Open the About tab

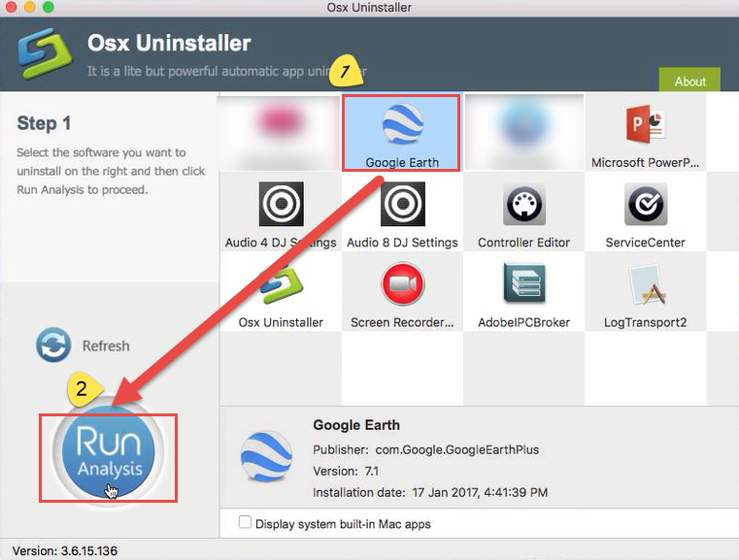tap(689, 82)
